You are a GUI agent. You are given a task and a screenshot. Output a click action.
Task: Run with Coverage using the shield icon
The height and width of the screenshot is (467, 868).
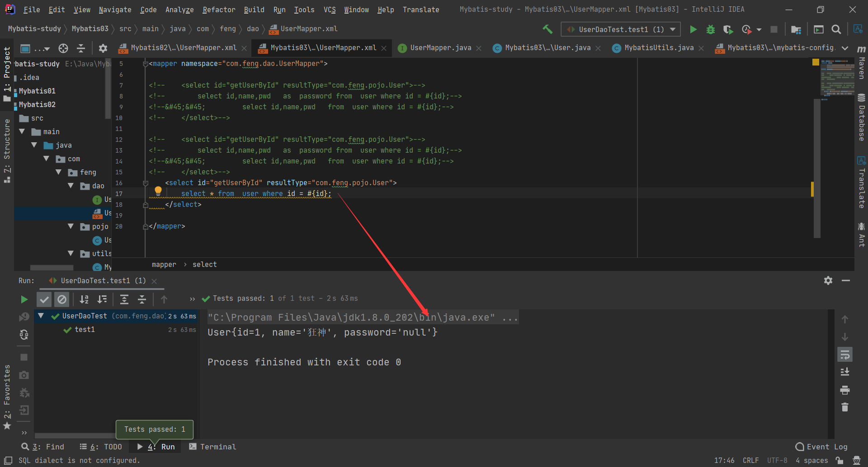(x=728, y=29)
